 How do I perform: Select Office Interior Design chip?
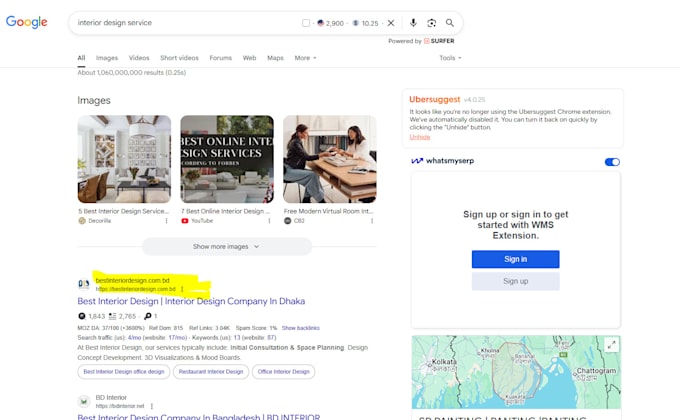click(x=284, y=372)
